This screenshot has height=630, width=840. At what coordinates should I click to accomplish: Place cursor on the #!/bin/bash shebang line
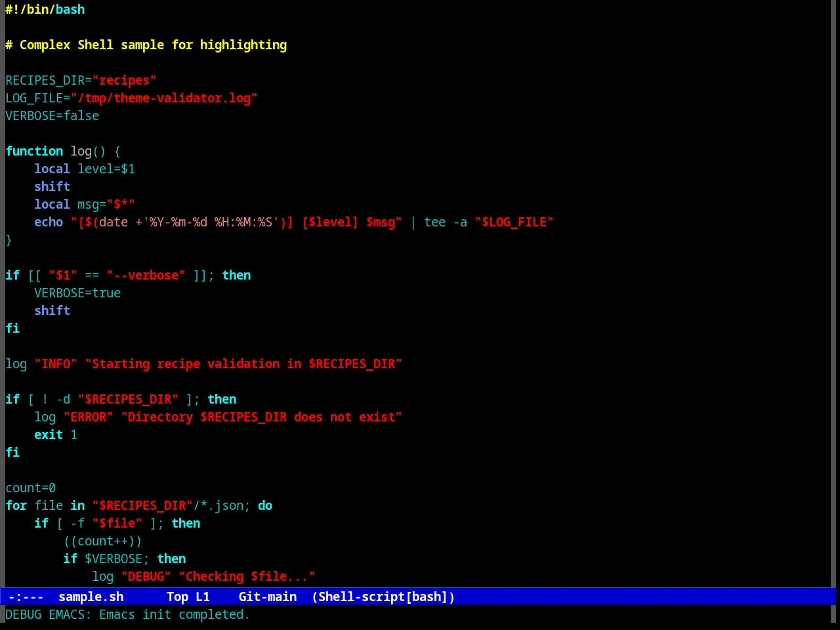point(45,9)
